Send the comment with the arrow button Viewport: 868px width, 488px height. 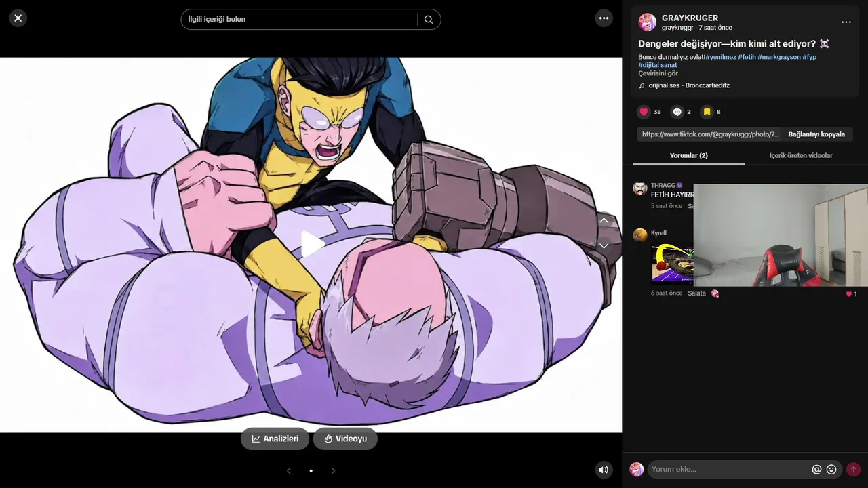coord(853,469)
